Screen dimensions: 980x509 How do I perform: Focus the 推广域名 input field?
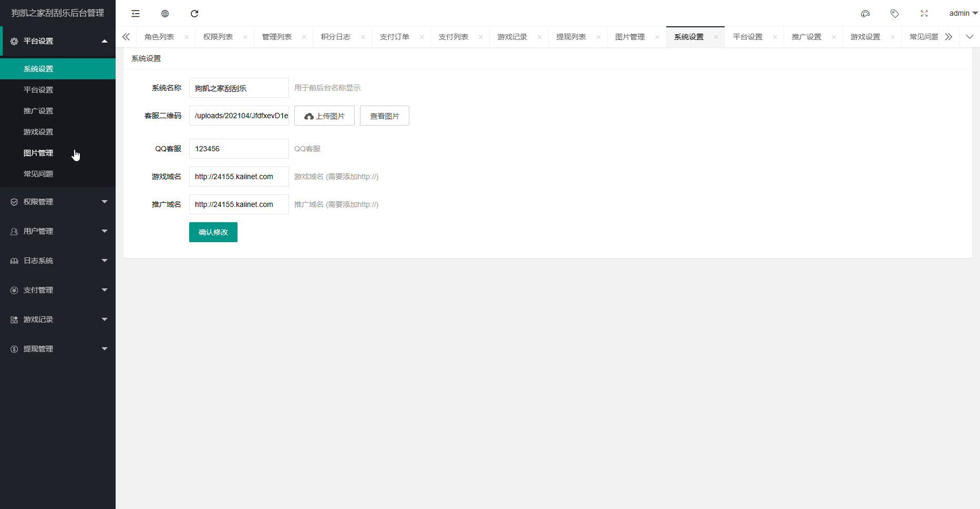pyautogui.click(x=239, y=204)
